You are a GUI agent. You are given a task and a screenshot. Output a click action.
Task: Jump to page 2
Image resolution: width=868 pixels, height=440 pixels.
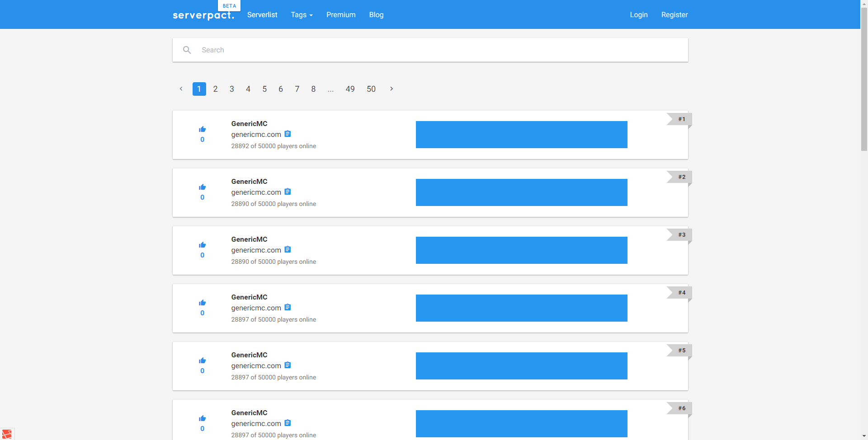coord(216,89)
